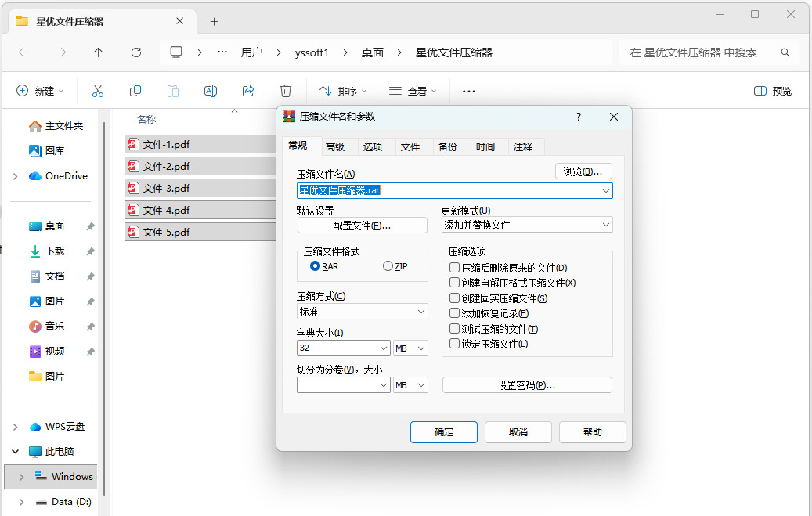Toggle the 预览 preview pane button
This screenshot has width=812, height=516.
pyautogui.click(x=773, y=91)
